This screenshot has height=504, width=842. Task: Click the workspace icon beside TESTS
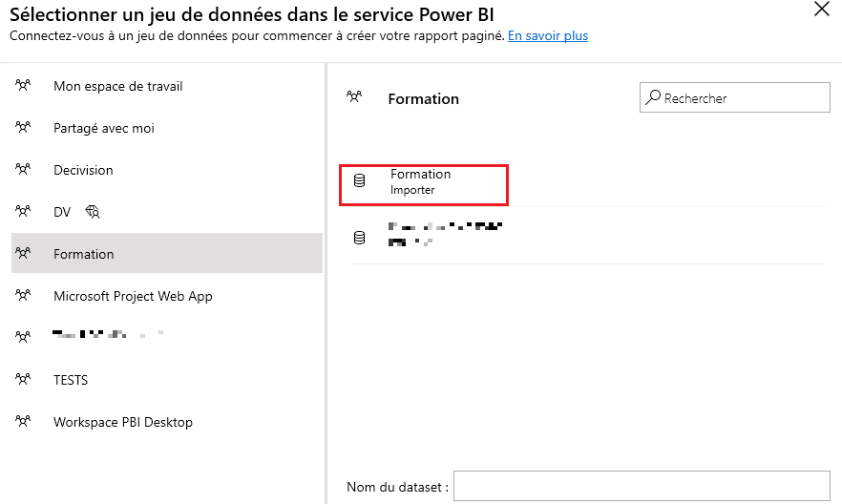point(24,380)
